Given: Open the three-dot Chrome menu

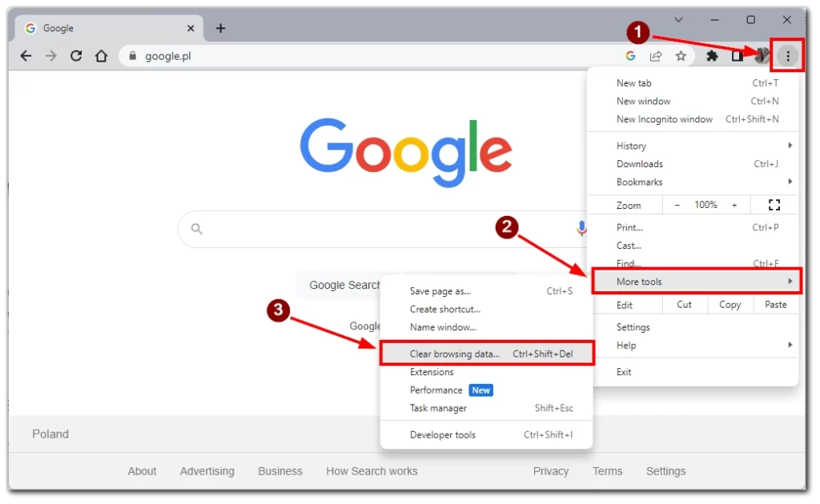Looking at the screenshot, I should pyautogui.click(x=788, y=56).
